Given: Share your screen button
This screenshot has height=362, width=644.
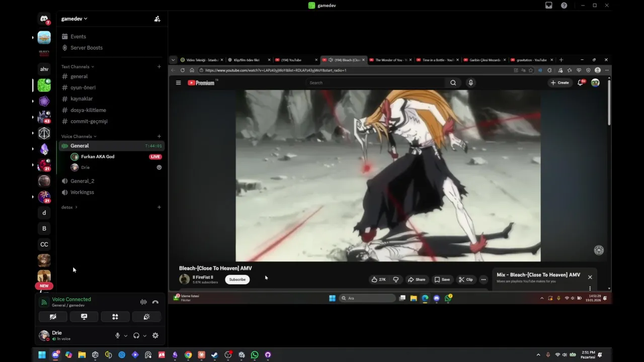Looking at the screenshot, I should pos(84,317).
